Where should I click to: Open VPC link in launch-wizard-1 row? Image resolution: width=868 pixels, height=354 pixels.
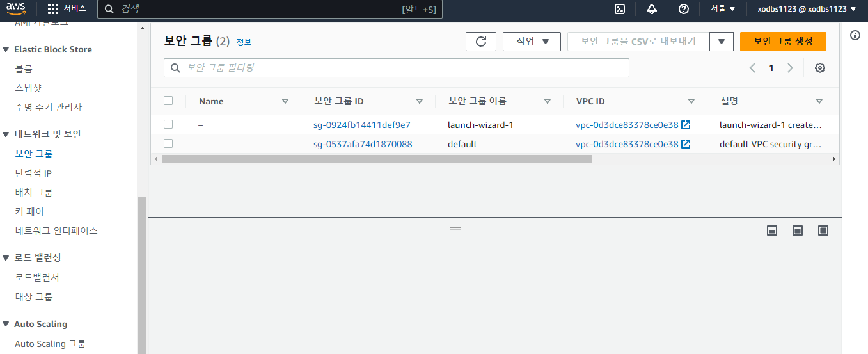point(627,125)
